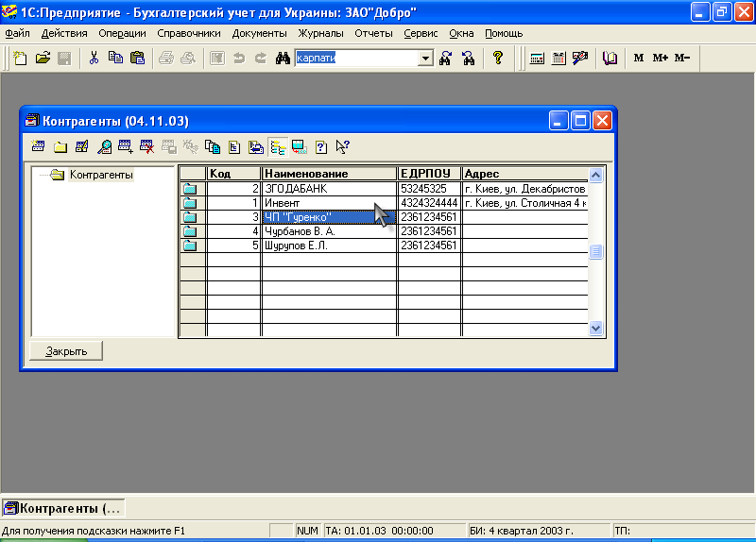Click the Find next binoculars icon

445,59
